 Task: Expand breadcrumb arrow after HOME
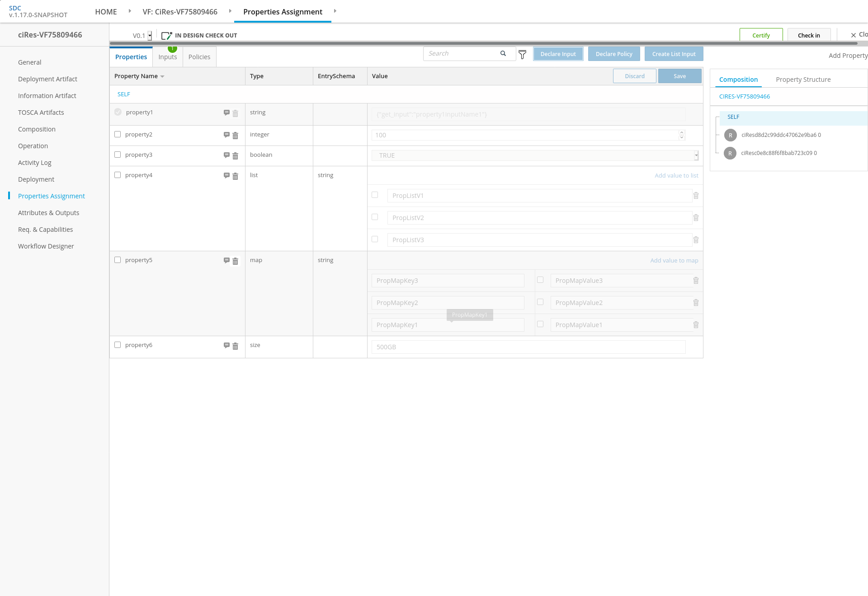[130, 11]
